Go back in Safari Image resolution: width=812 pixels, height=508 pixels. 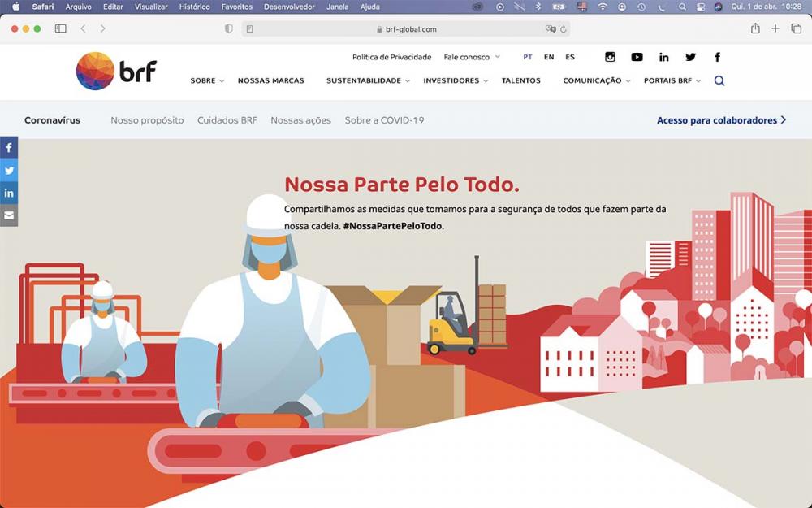tap(84, 28)
